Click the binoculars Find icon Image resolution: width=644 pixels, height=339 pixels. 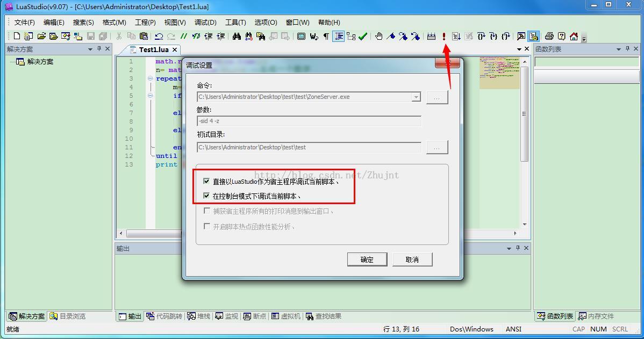pos(237,36)
